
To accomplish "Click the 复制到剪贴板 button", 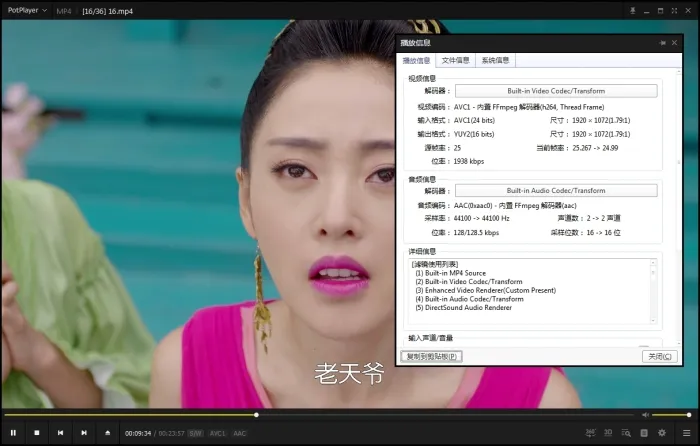I will click(x=431, y=356).
